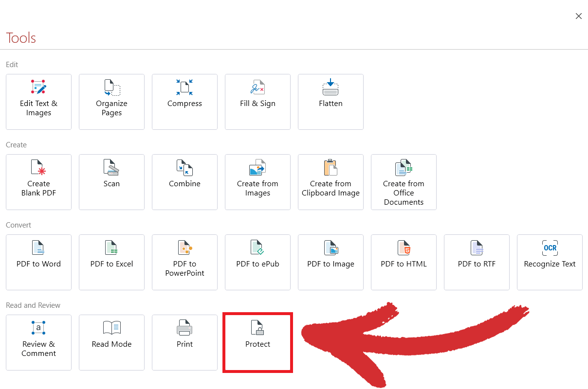The width and height of the screenshot is (588, 389).
Task: Convert using PDF to PowerPoint
Action: [184, 262]
